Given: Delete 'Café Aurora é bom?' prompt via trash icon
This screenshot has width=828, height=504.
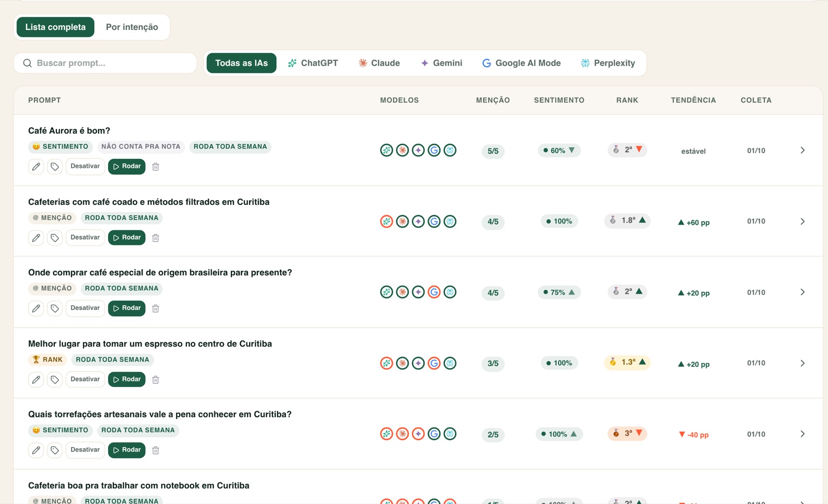Looking at the screenshot, I should pos(155,167).
